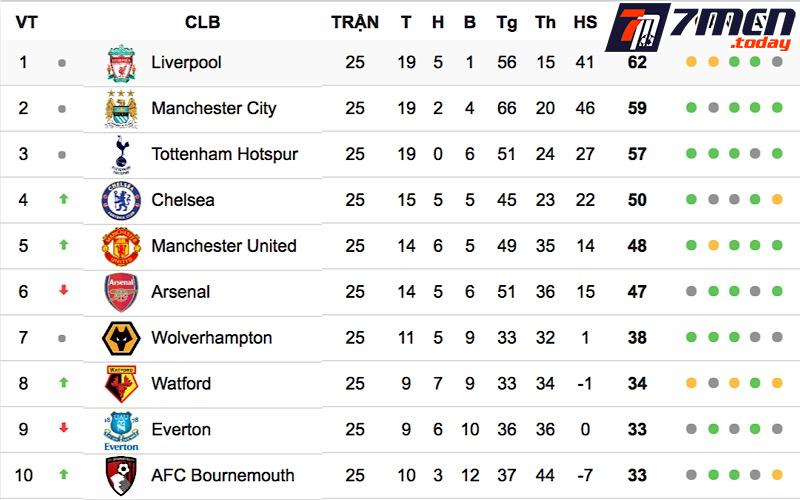The image size is (800, 500).
Task: Click Manchester City's 59 points value
Action: [637, 108]
